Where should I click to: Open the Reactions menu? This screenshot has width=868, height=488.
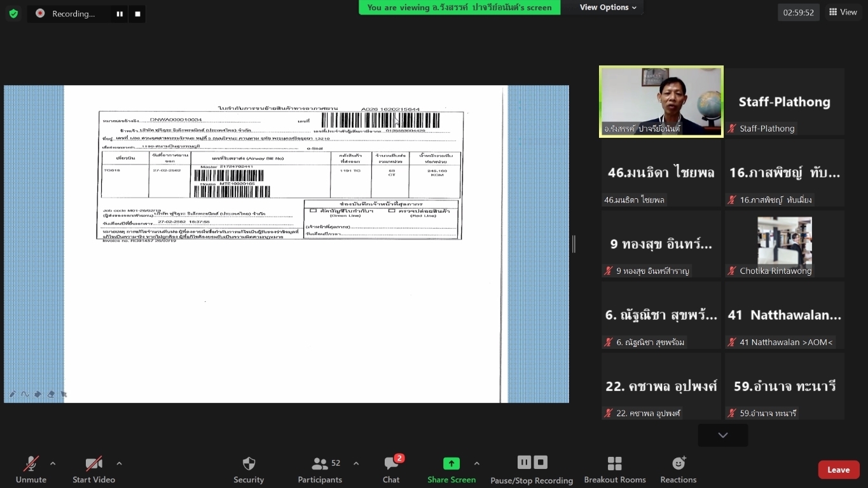pyautogui.click(x=678, y=470)
